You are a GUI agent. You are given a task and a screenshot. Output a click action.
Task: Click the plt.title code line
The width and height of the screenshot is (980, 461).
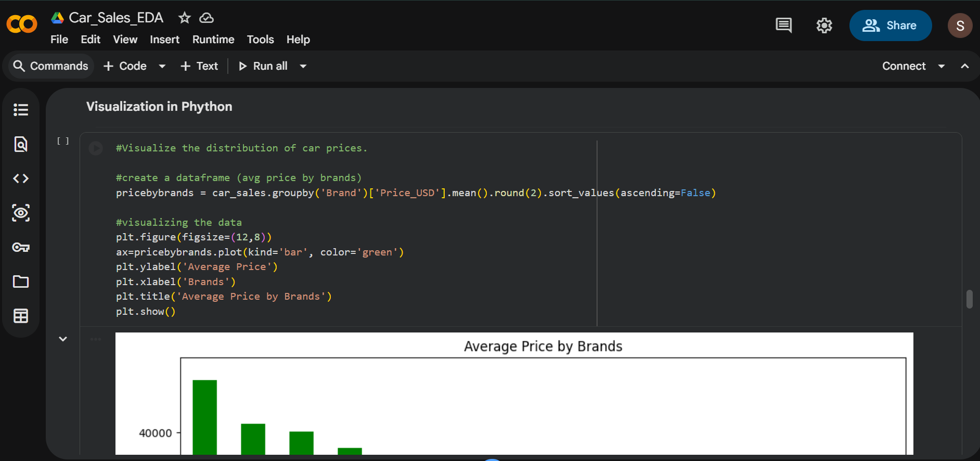[x=224, y=296]
